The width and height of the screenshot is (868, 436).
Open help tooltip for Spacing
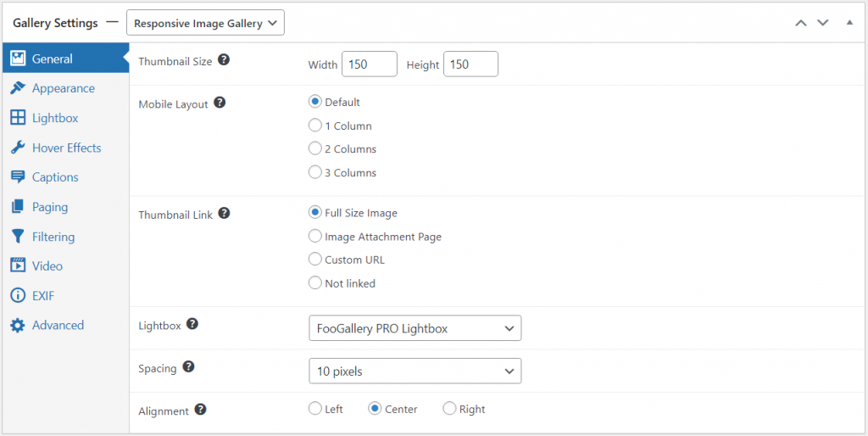(188, 366)
